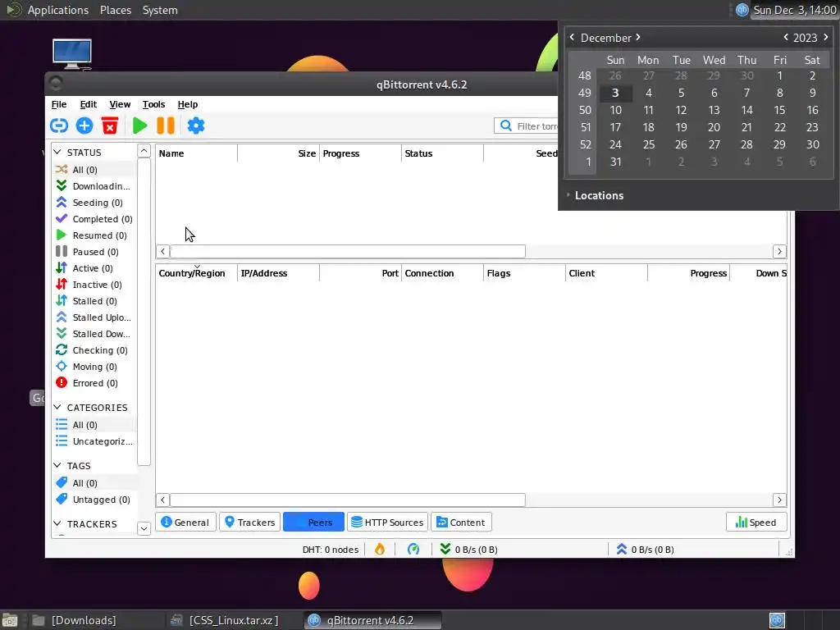
Task: Click the Peers tab
Action: tap(313, 523)
